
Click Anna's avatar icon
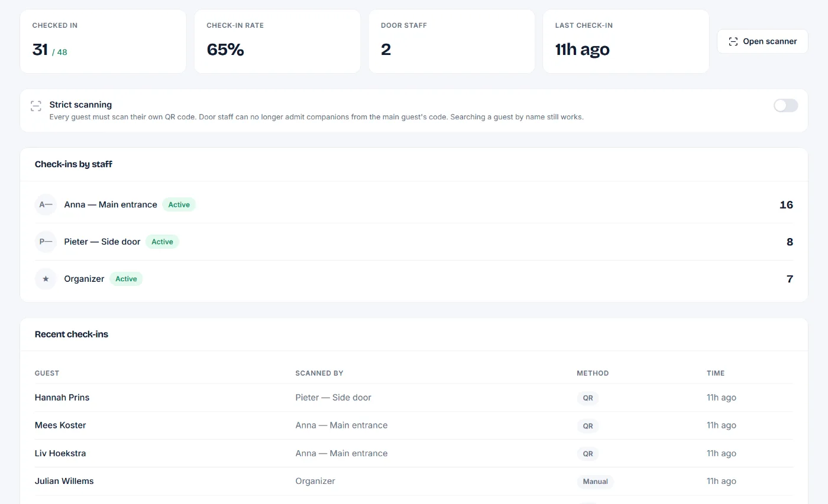point(46,204)
